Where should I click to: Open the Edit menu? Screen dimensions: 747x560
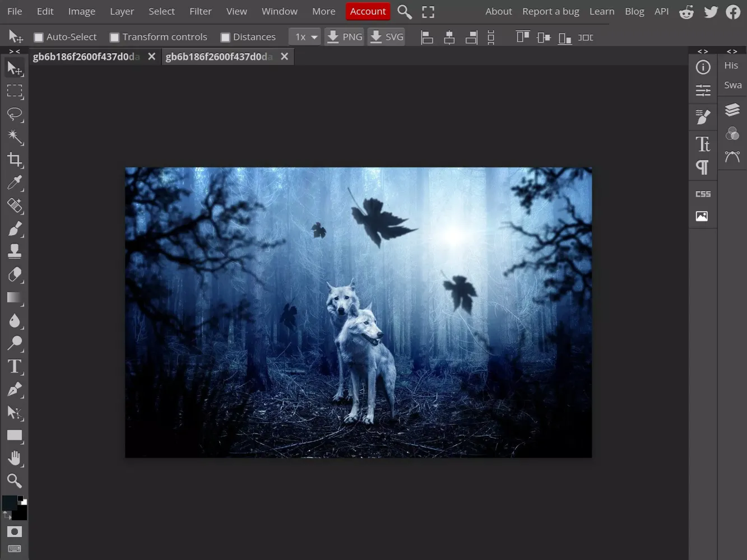click(45, 11)
